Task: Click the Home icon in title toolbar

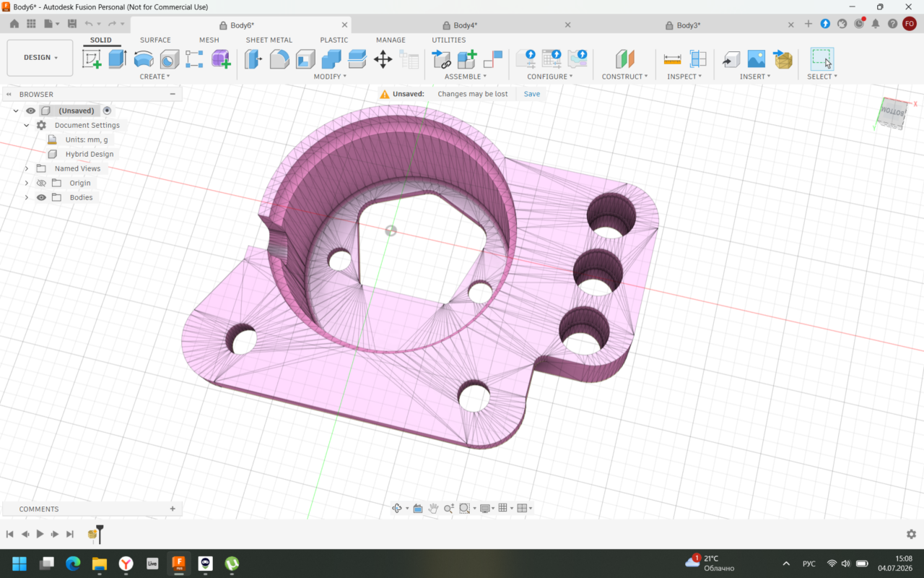Action: (x=14, y=24)
